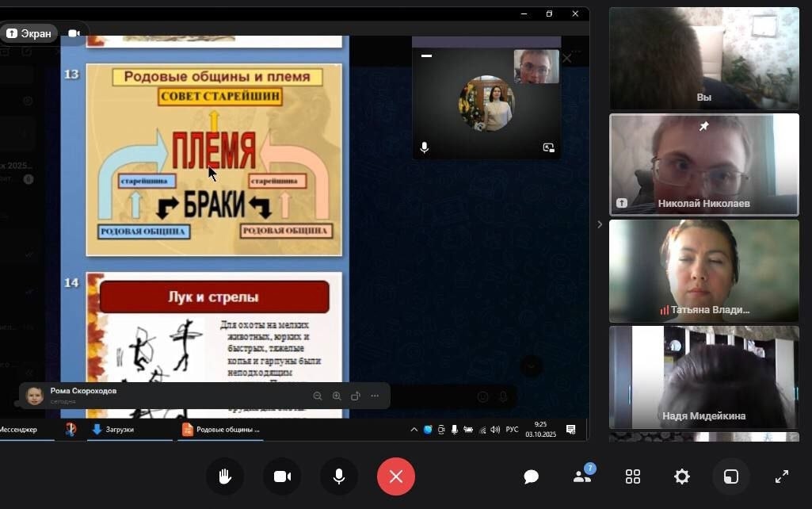Show hidden system tray icons

(414, 430)
